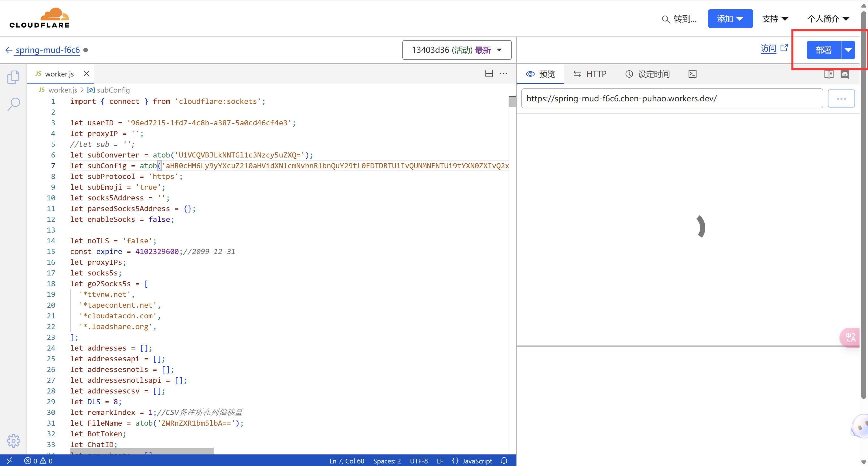Click 'cloudflare:sockets' import string
Screen dimensions: 868x466
tap(218, 101)
